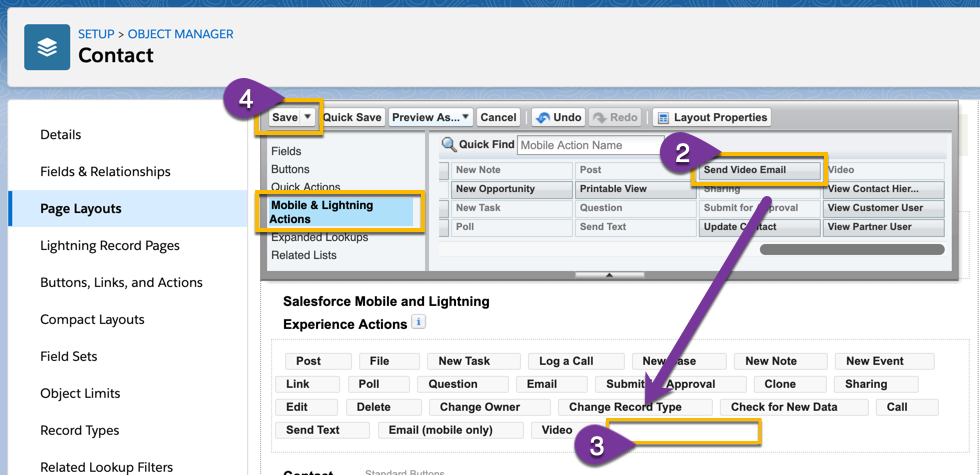This screenshot has width=980, height=475.
Task: Select the Sharing action in the layout
Action: point(876,384)
